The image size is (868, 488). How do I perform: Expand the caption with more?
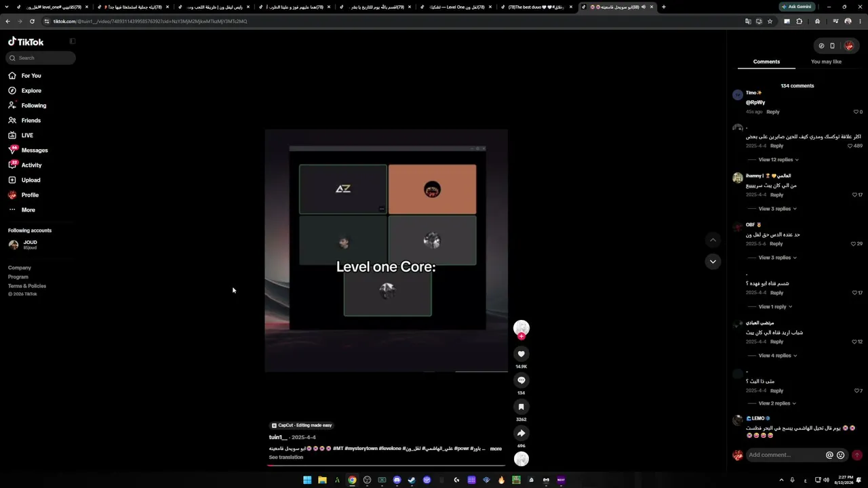496,449
